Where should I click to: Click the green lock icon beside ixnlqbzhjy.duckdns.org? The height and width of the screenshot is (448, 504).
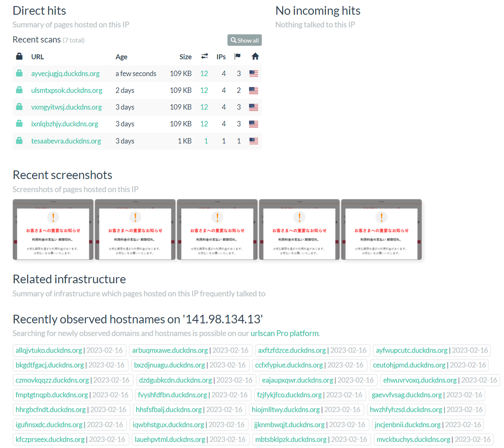19,124
